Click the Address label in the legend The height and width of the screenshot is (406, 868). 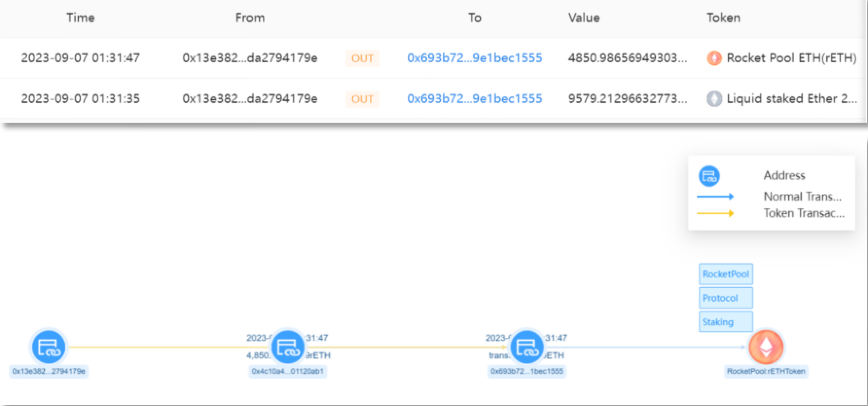pyautogui.click(x=784, y=176)
